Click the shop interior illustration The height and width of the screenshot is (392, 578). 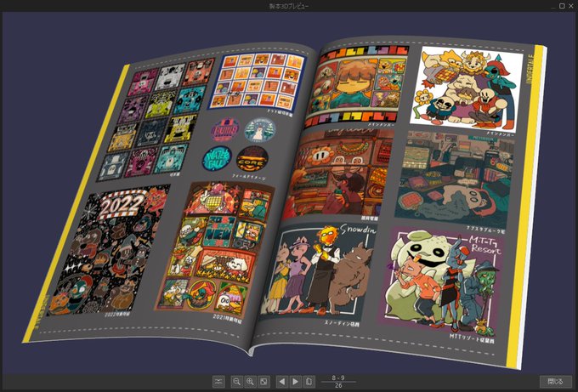tap(339, 173)
